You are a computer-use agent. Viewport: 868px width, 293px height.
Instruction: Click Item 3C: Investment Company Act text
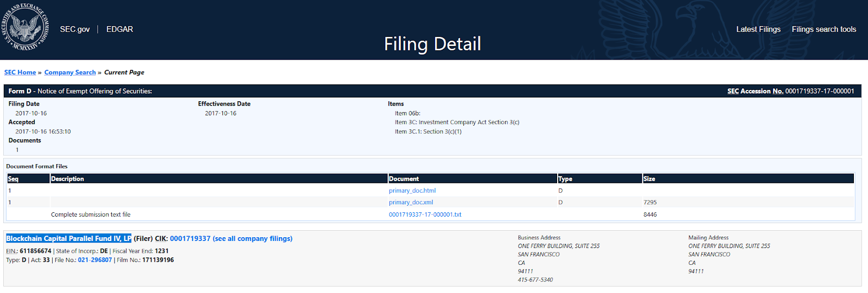tap(457, 122)
